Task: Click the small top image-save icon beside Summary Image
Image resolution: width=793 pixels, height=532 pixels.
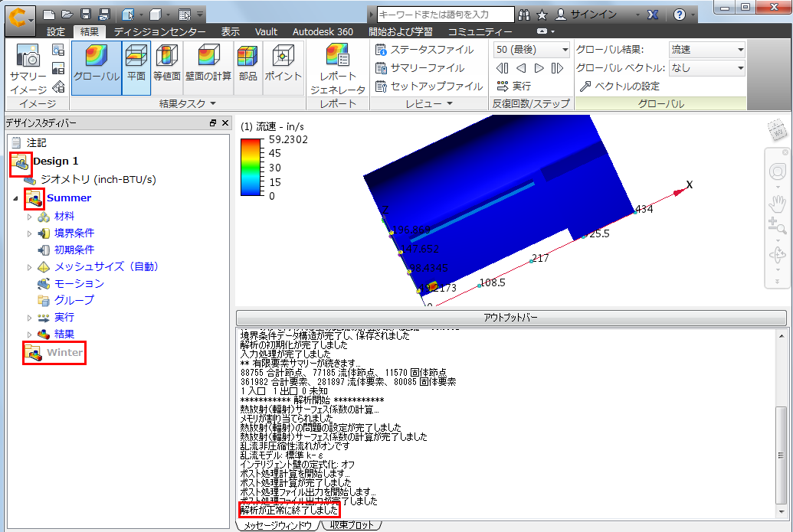Action: (x=58, y=50)
